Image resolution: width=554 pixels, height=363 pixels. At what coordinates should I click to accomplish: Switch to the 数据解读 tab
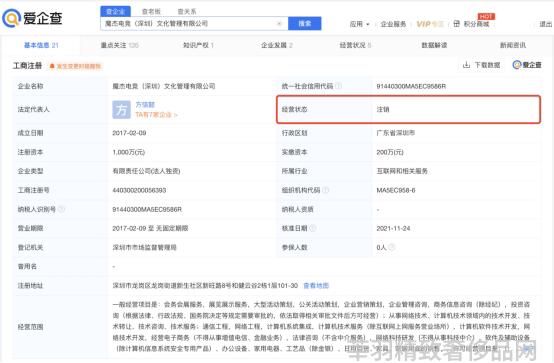[x=434, y=45]
